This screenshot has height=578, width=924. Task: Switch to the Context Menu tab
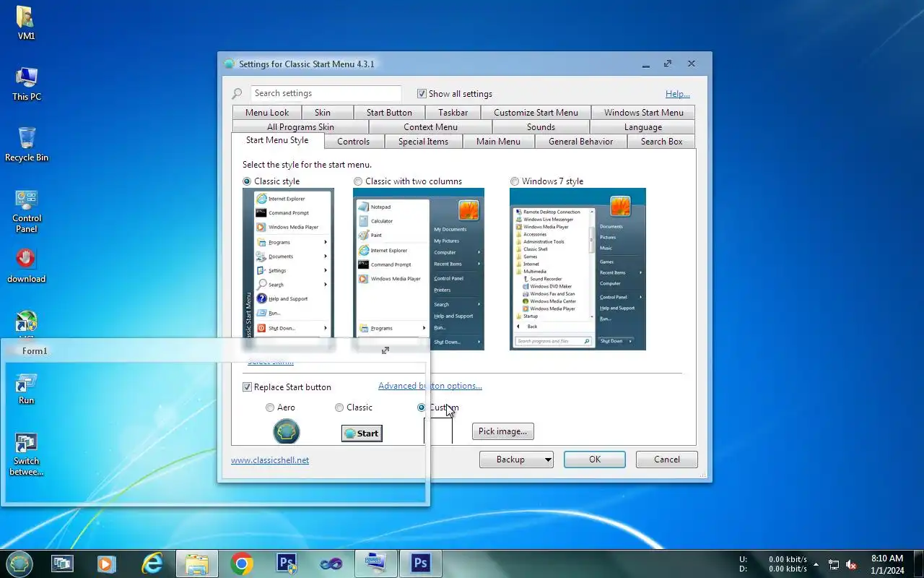(430, 127)
